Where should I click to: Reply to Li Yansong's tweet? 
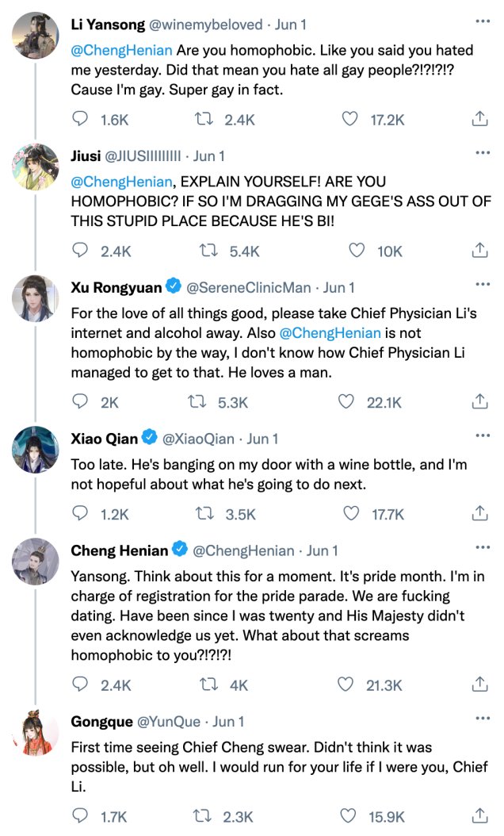[x=80, y=118]
